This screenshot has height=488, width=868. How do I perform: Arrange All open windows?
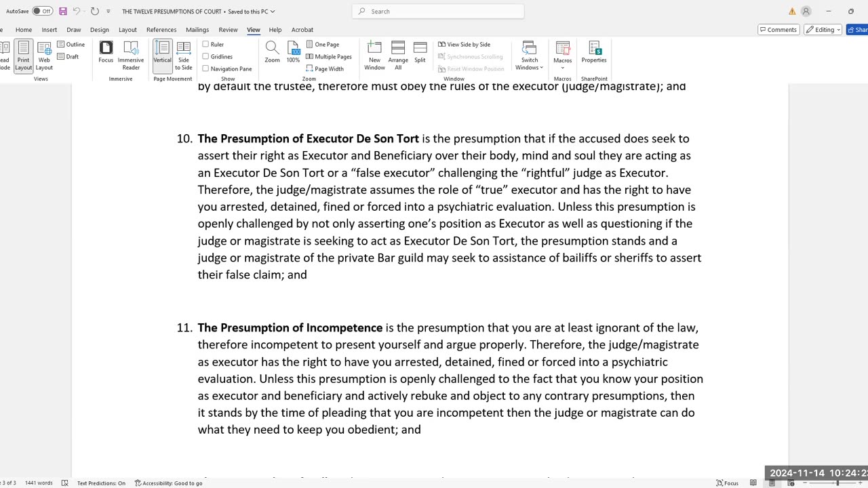click(398, 56)
